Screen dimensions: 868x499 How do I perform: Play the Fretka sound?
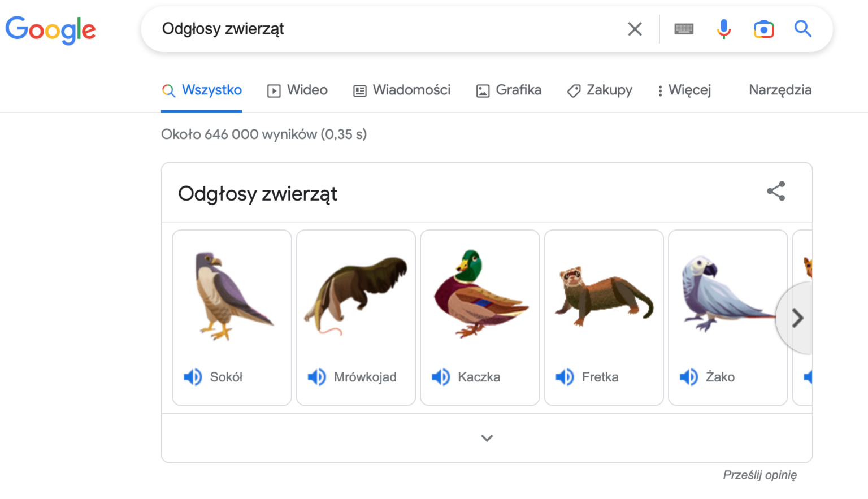565,377
